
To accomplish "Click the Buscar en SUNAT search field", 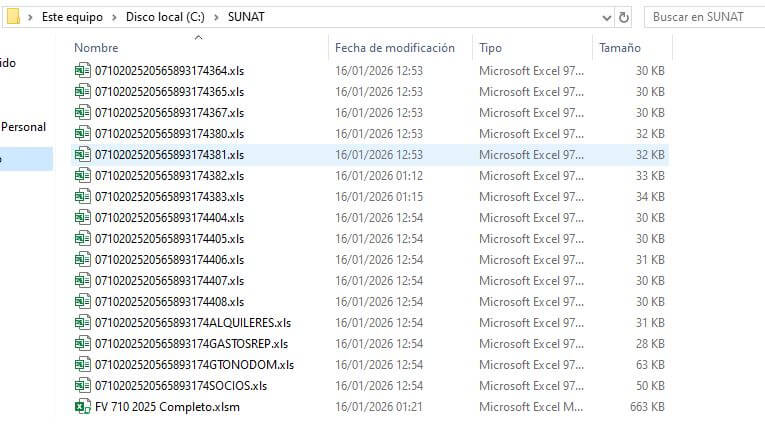I will pyautogui.click(x=700, y=17).
